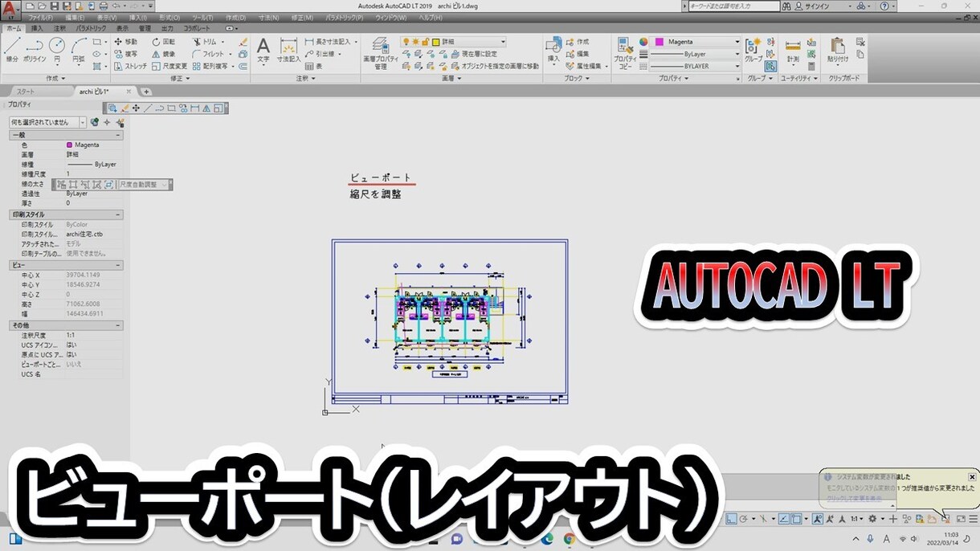Click the Magenta swatch in 色 property row
Screen dimensions: 980x551
[70, 145]
